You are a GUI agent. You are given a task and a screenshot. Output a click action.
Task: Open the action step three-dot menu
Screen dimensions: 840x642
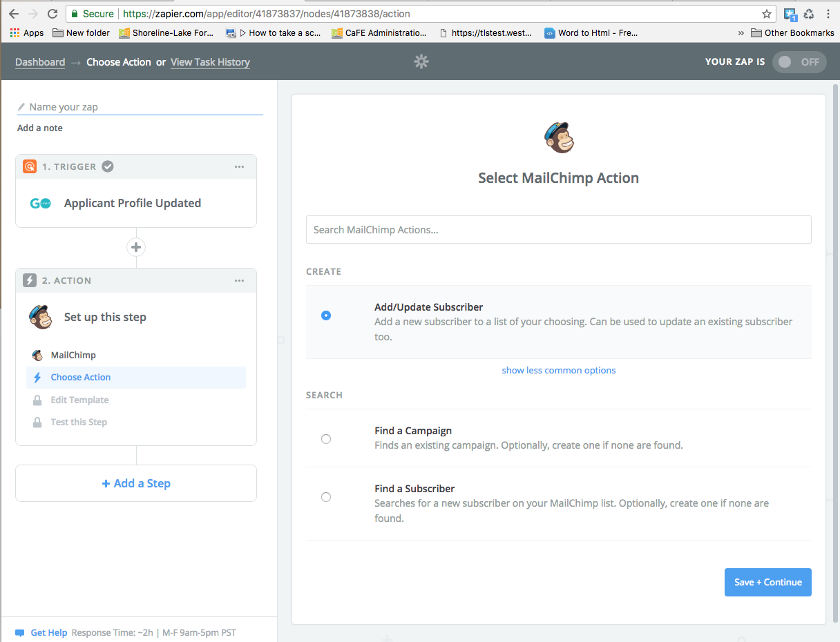pyautogui.click(x=239, y=280)
